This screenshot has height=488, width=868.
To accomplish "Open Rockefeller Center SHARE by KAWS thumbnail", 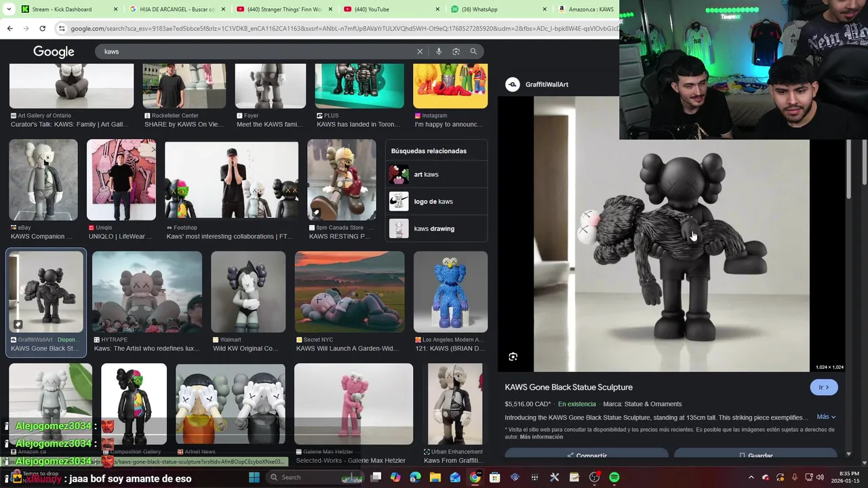I will (184, 86).
